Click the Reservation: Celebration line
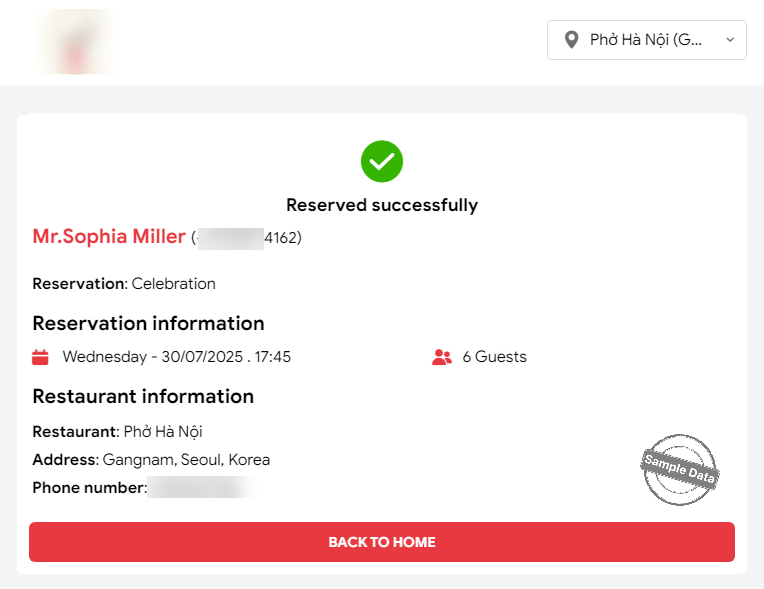The width and height of the screenshot is (764, 589). coord(124,284)
